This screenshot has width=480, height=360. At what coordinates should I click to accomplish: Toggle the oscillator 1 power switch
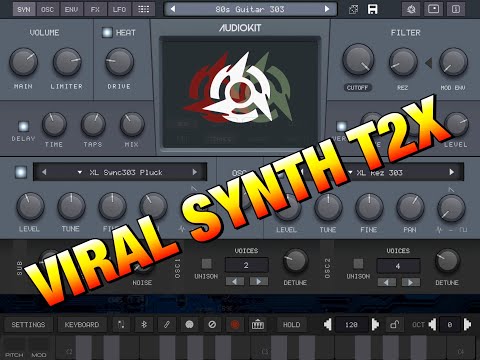(21, 172)
